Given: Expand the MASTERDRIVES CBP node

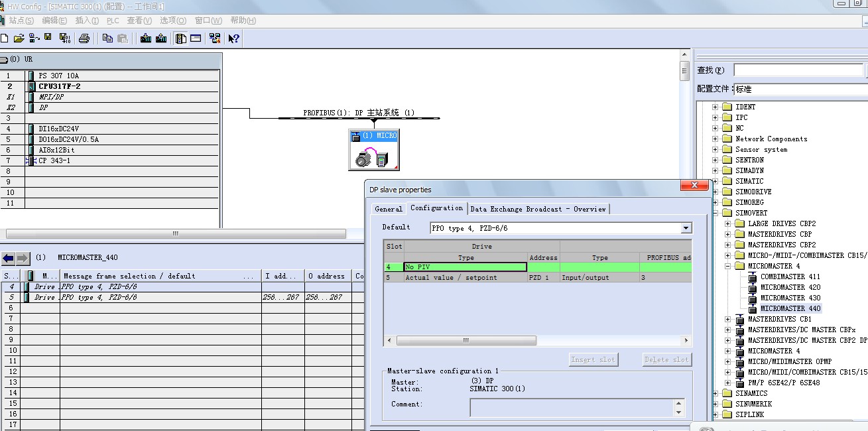Looking at the screenshot, I should (x=727, y=234).
